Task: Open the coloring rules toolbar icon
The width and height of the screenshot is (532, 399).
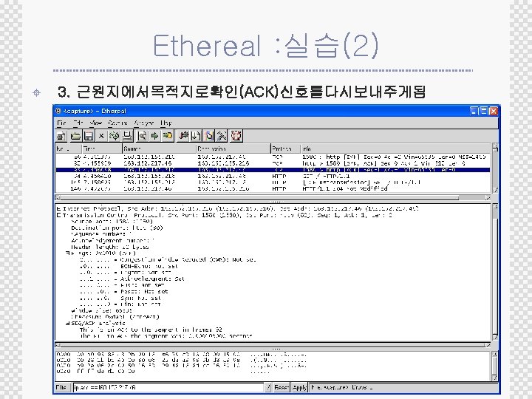Action: tap(209, 136)
